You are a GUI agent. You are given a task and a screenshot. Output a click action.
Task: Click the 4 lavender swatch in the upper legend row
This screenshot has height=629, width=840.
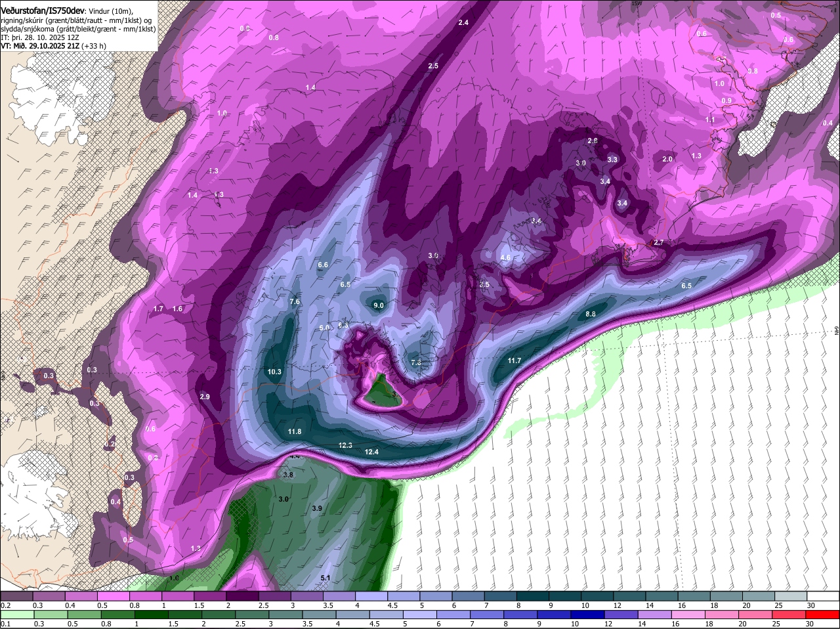tap(371, 596)
